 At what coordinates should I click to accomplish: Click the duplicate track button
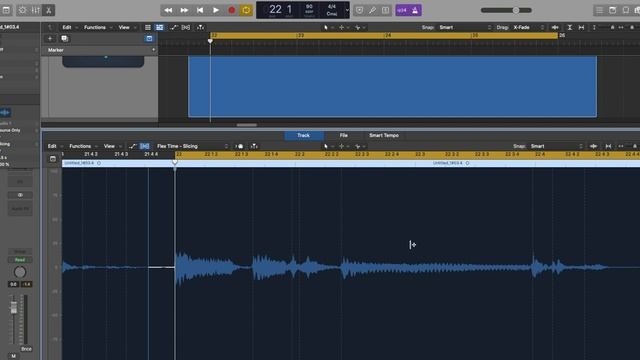click(x=64, y=38)
